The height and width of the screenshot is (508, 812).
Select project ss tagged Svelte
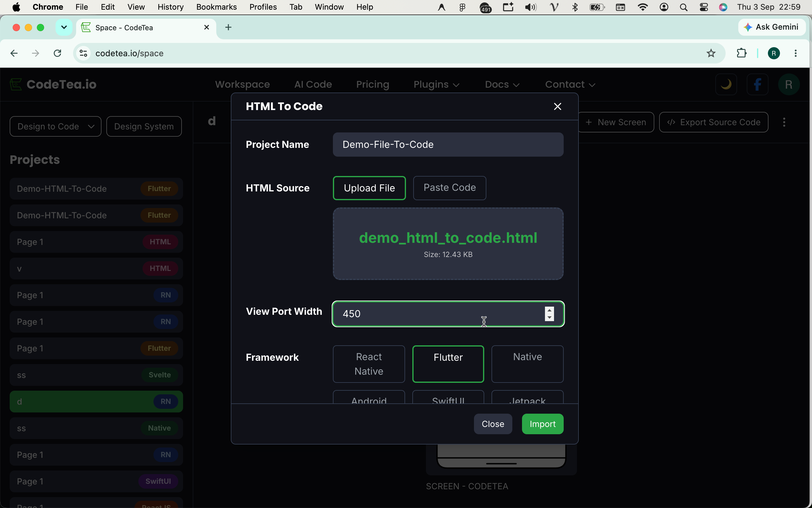[96, 375]
